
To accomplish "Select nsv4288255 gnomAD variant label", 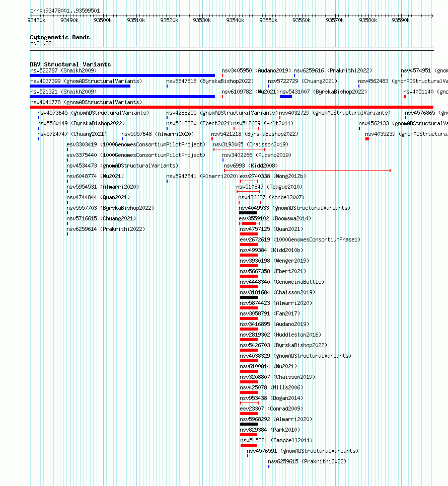I will (222, 113).
